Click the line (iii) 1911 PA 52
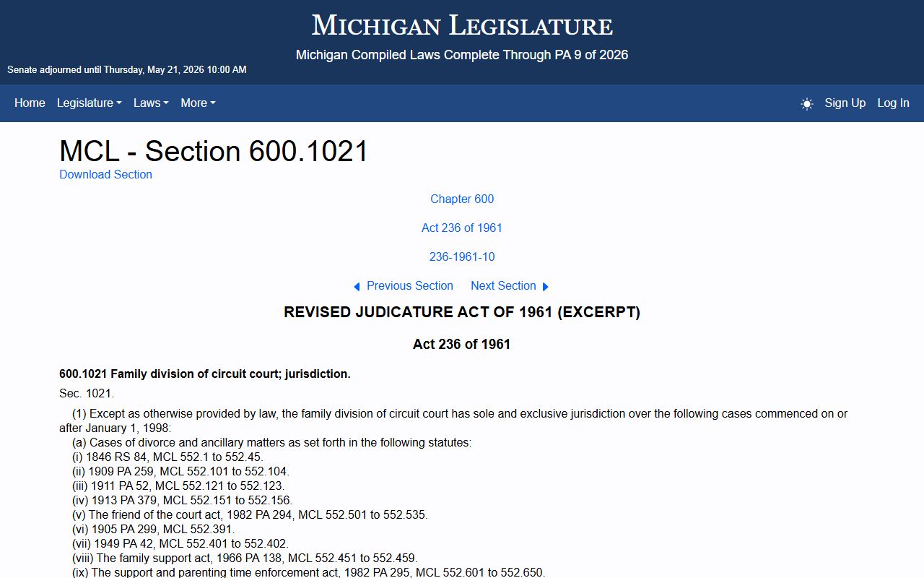This screenshot has width=924, height=578. pos(178,486)
